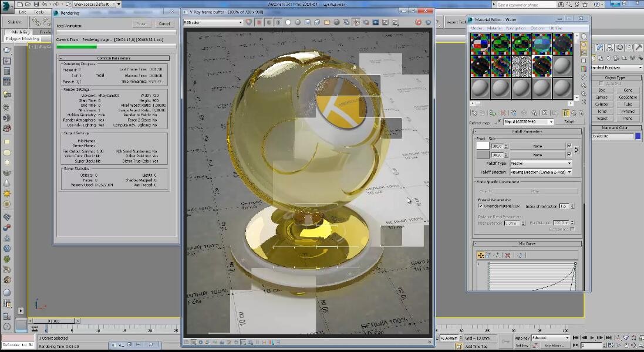Image resolution: width=644 pixels, height=352 pixels.
Task: Click the white Front color swatch
Action: [x=483, y=146]
